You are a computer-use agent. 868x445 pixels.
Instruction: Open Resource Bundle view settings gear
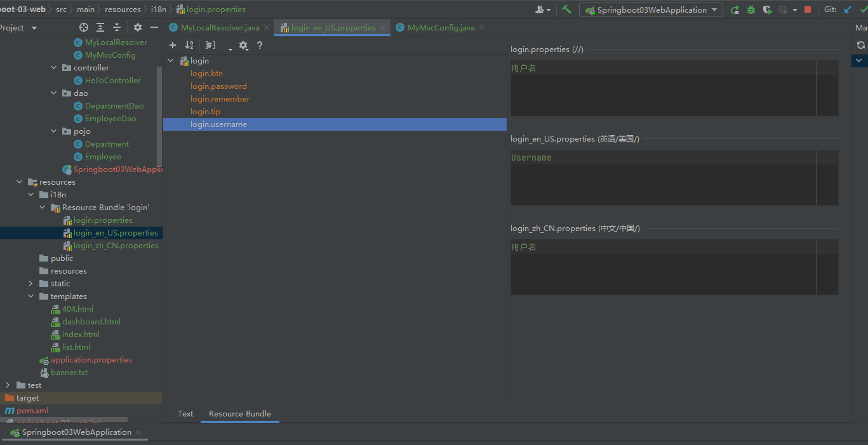click(243, 45)
